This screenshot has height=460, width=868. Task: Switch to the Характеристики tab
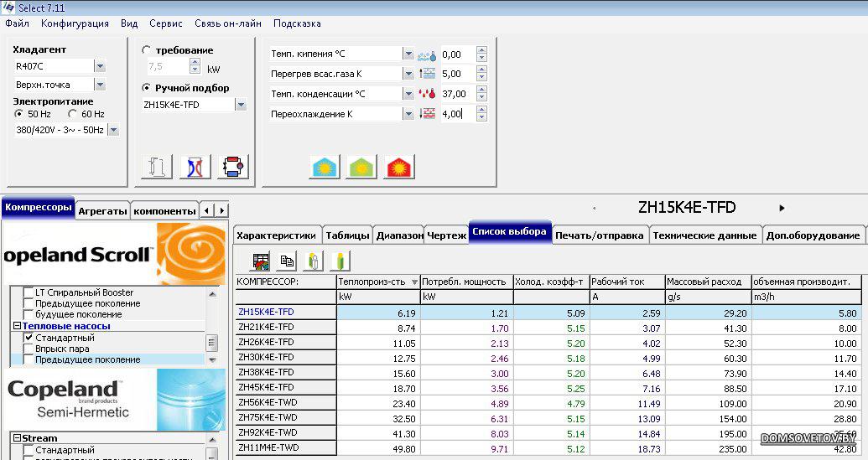[x=276, y=235]
